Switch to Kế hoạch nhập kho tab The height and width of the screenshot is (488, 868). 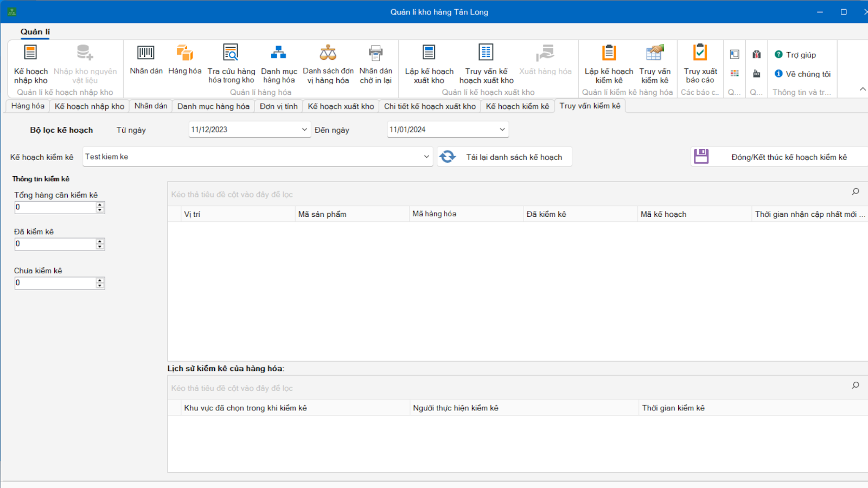point(90,106)
